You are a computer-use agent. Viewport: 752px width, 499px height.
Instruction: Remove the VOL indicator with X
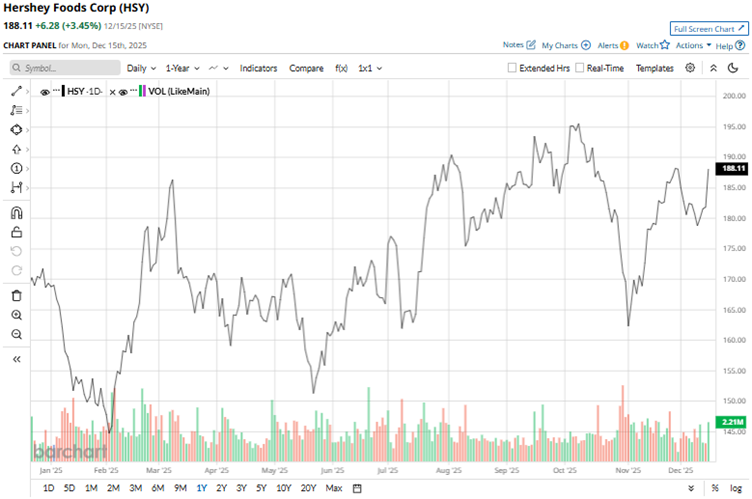click(x=112, y=92)
